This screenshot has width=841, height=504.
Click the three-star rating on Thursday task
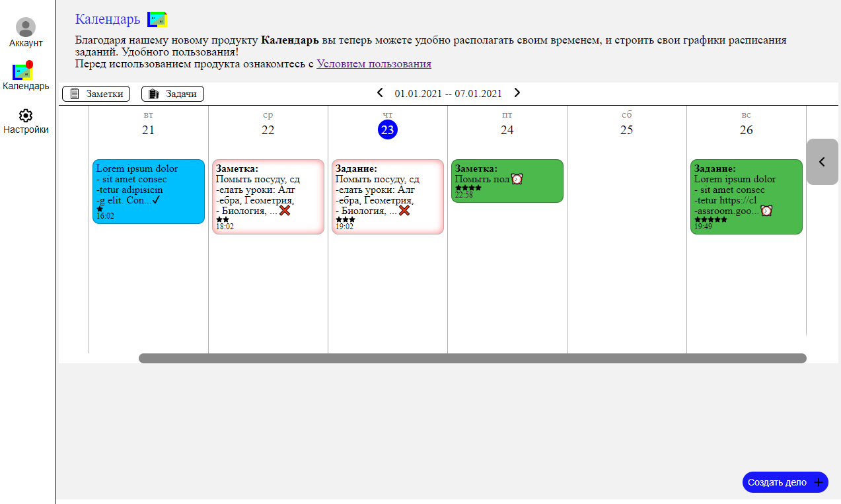346,219
